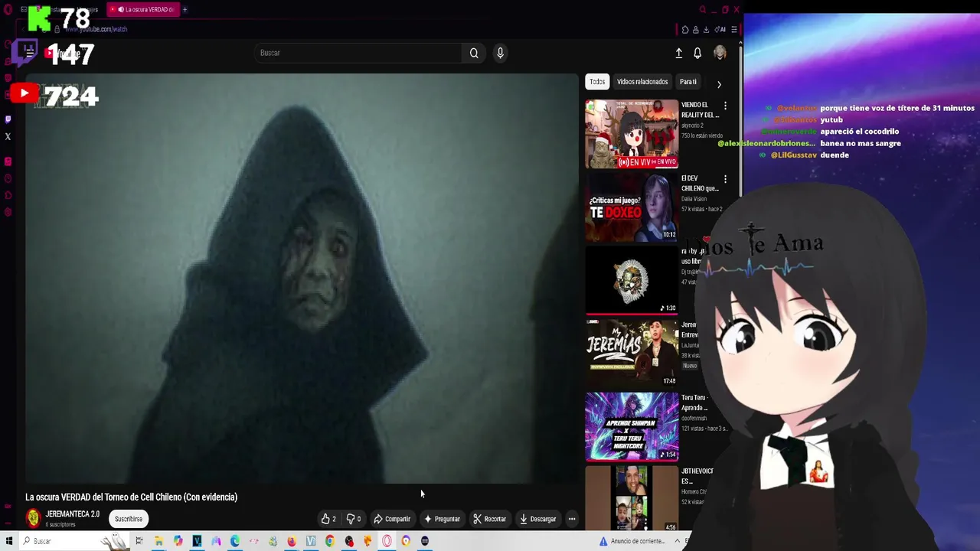This screenshot has height=551, width=980.
Task: Activate voice search microphone icon
Action: [x=500, y=53]
